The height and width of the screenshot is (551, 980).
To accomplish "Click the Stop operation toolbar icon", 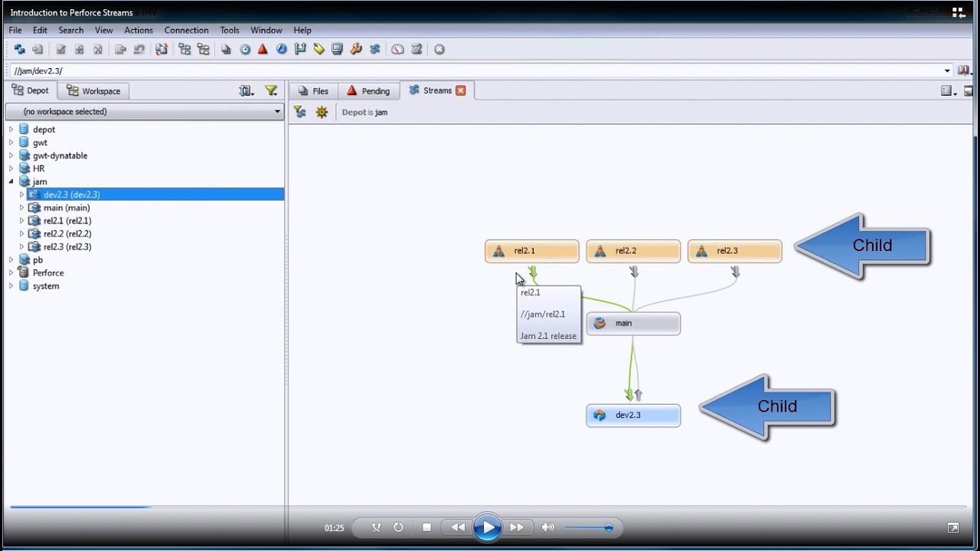I will [x=439, y=49].
